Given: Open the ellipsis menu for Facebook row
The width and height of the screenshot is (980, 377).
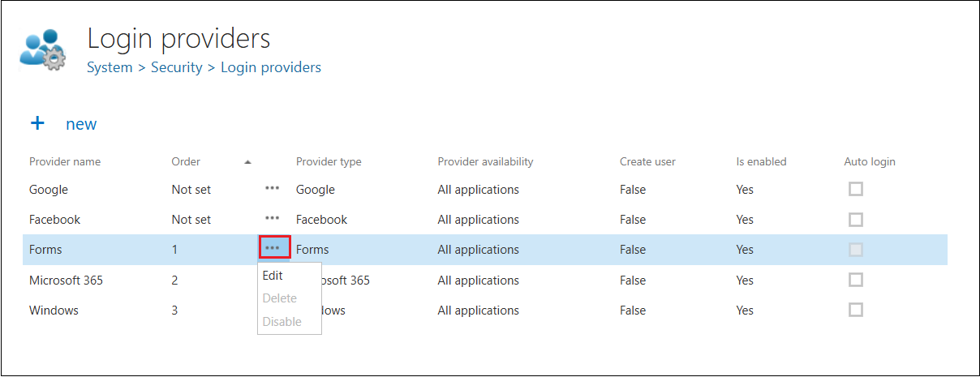Looking at the screenshot, I should [273, 218].
